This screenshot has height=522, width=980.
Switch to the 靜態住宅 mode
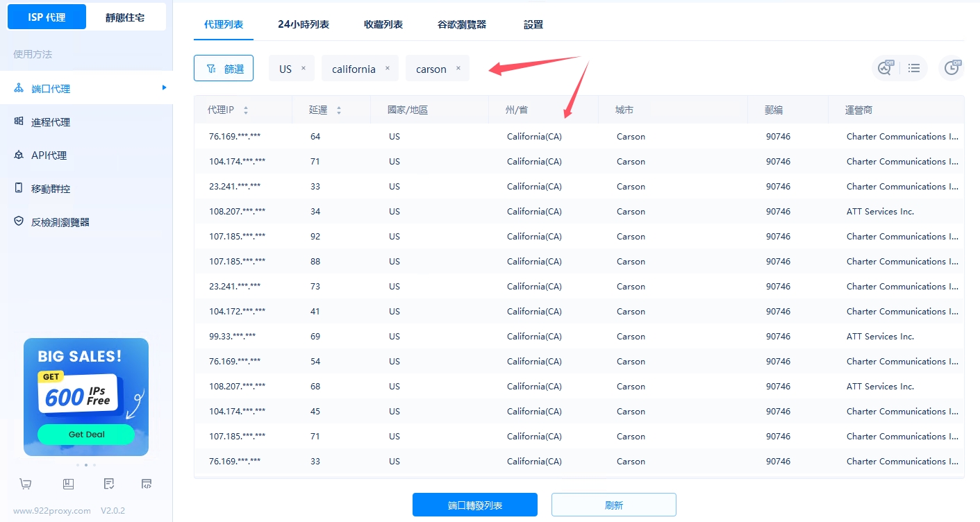(x=125, y=17)
